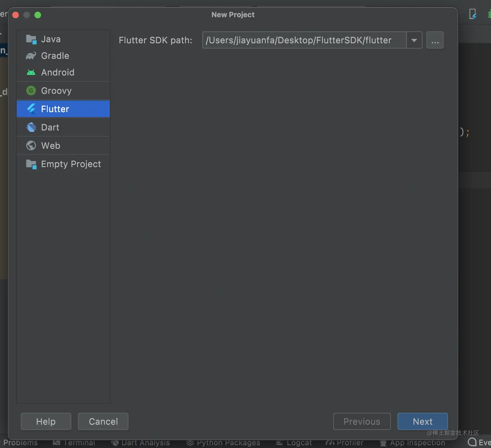Open the Dart Analysis tool window
This screenshot has height=448, width=491.
[140, 443]
